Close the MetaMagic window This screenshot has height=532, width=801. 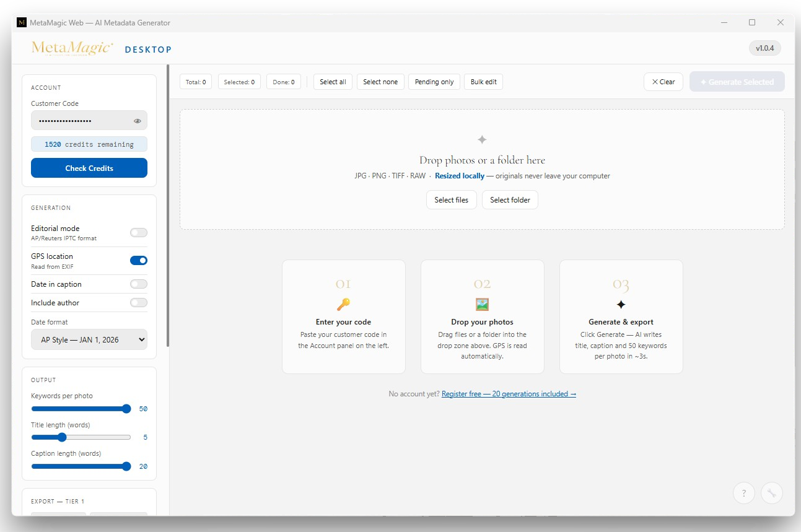[x=781, y=22]
